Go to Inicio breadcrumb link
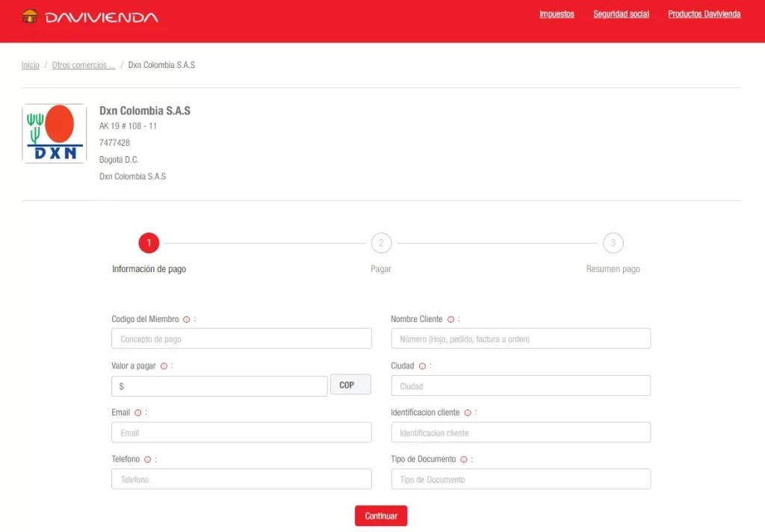Viewport: 765px width, 532px height. click(x=30, y=65)
